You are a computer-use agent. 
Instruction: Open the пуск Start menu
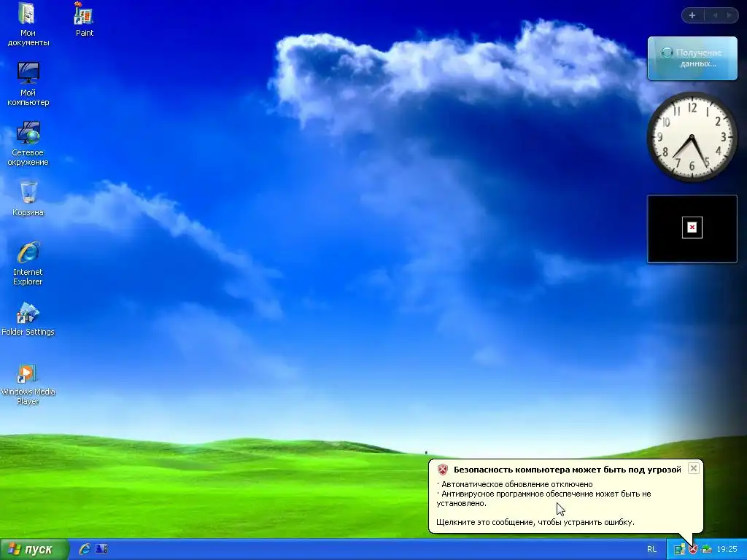click(34, 550)
